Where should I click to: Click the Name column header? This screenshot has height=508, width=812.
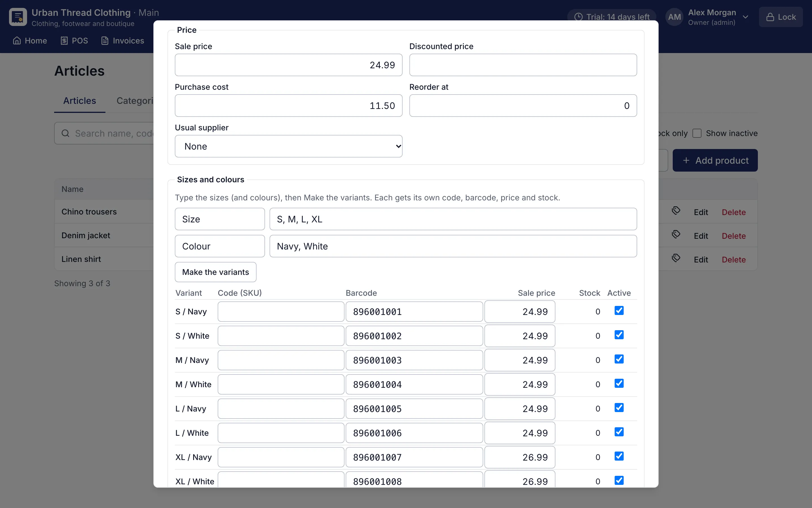pyautogui.click(x=72, y=189)
